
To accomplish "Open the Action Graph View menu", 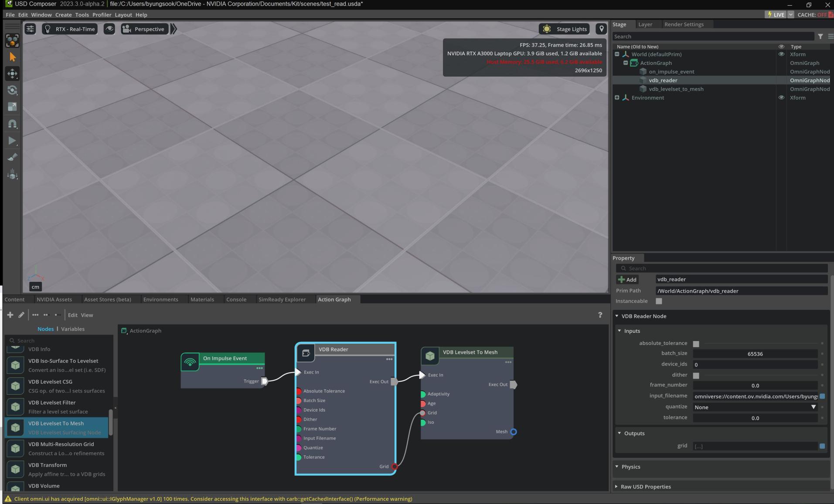I will click(x=87, y=315).
